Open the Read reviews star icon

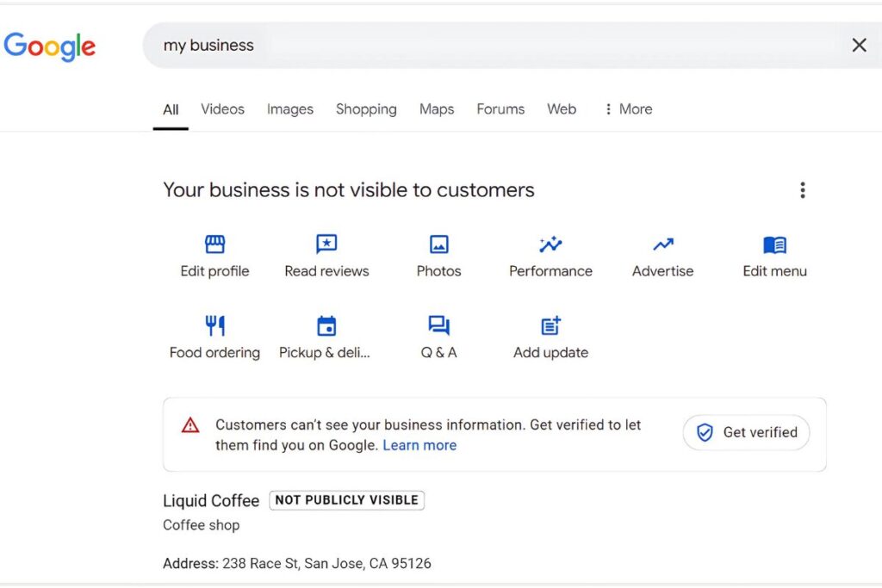(326, 244)
